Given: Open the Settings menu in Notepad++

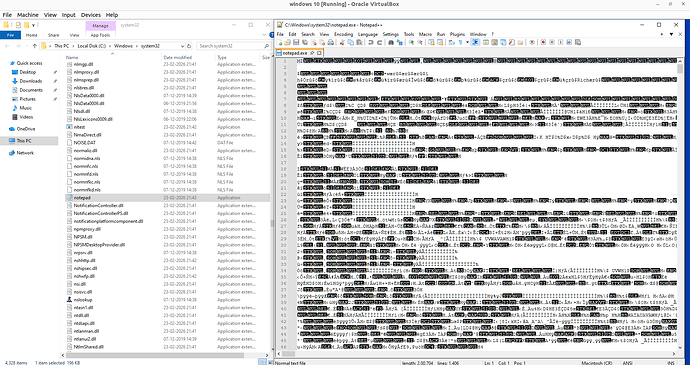Looking at the screenshot, I should coord(391,34).
